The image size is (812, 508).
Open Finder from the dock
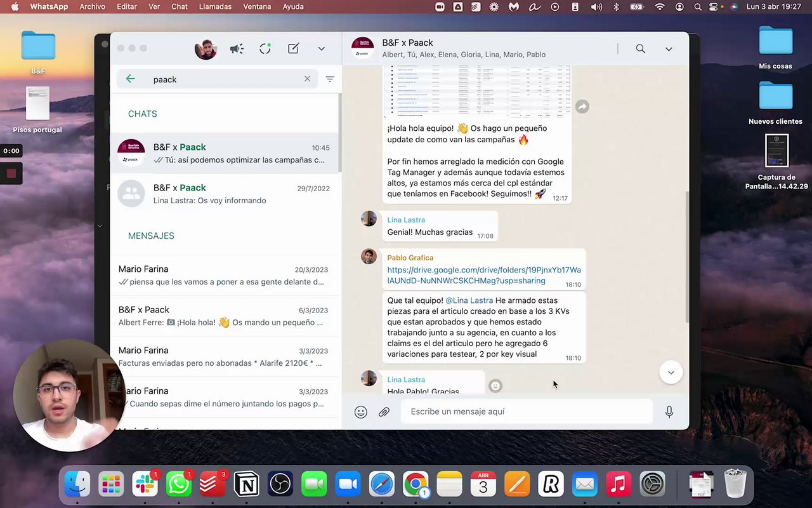[x=77, y=485]
